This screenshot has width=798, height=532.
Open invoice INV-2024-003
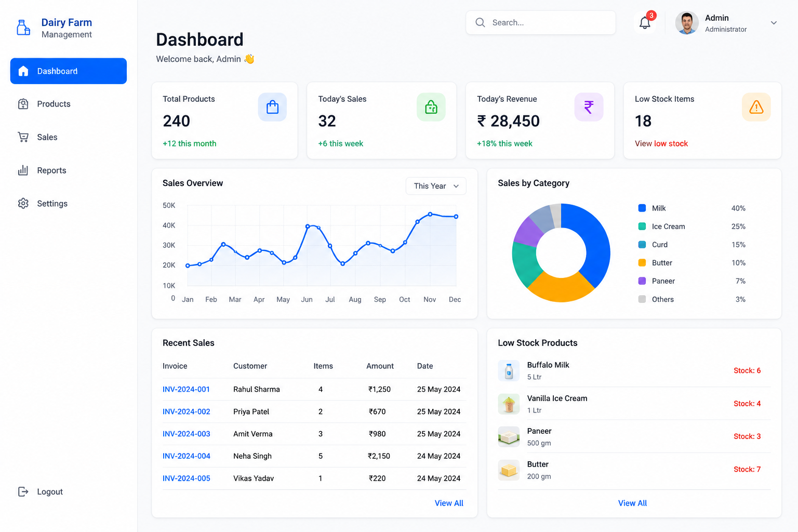(x=187, y=434)
